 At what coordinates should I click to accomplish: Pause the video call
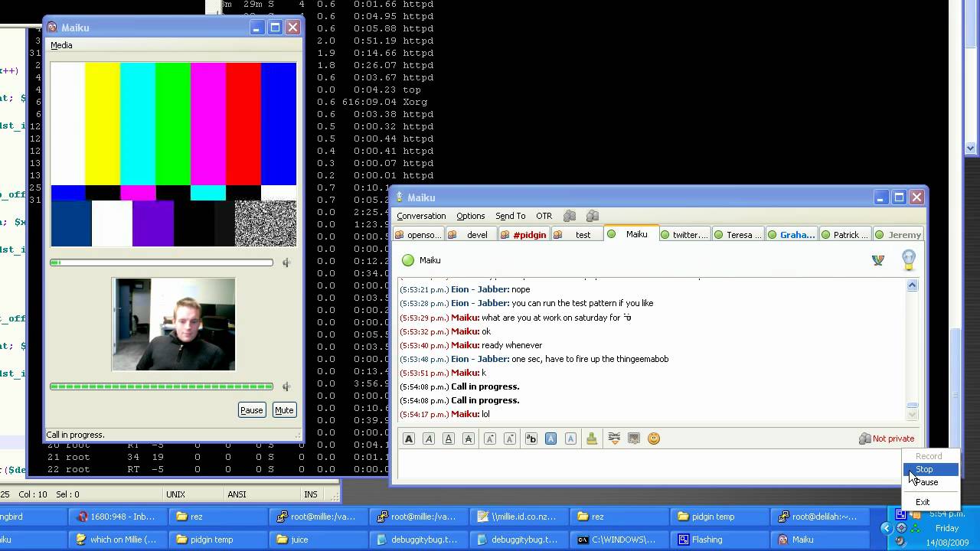coord(251,410)
